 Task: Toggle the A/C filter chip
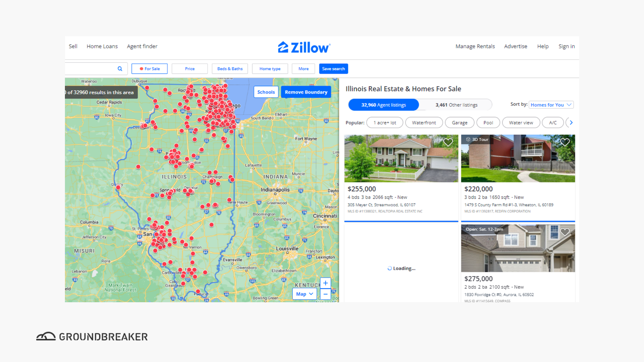coord(553,123)
